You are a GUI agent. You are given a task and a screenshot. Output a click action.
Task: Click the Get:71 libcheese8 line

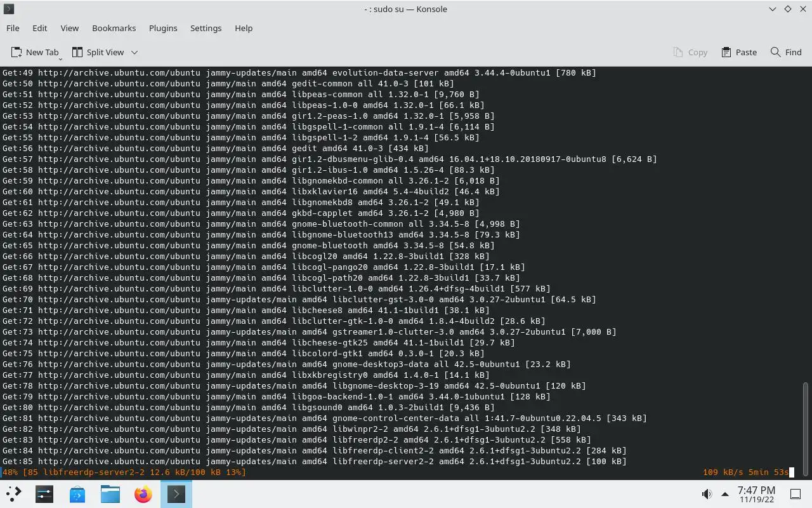(246, 311)
